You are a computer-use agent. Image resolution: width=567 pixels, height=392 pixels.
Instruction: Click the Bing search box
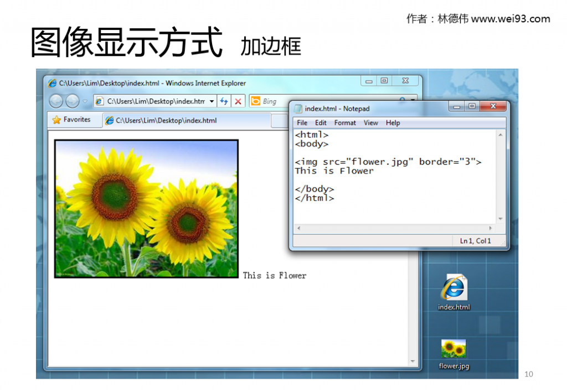[x=333, y=101]
